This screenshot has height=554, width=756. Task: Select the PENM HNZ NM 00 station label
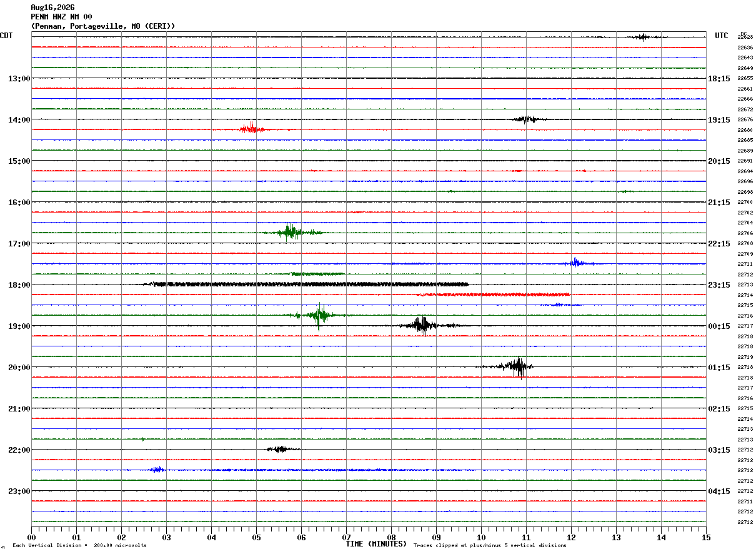[61, 17]
